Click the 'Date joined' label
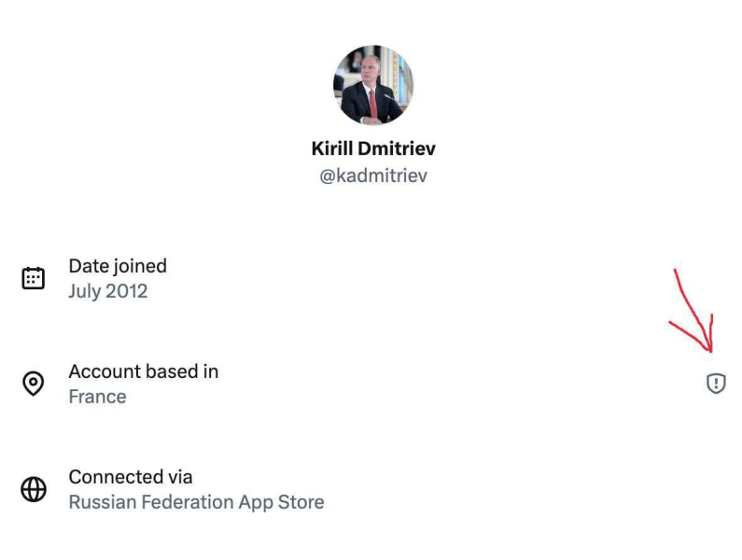This screenshot has width=742, height=560. 118,266
